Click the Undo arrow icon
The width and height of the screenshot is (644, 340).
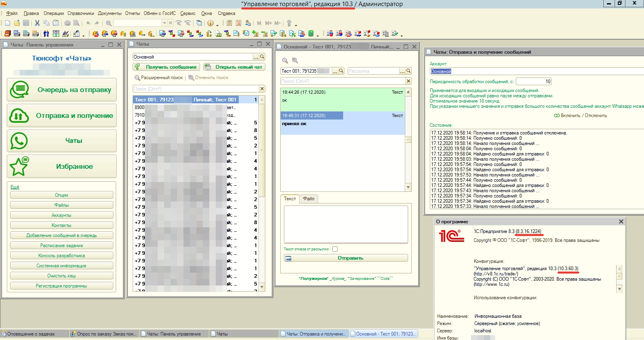coord(88,23)
